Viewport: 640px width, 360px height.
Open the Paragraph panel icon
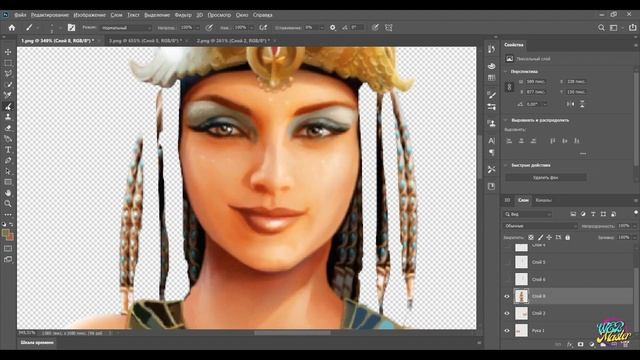(491, 152)
